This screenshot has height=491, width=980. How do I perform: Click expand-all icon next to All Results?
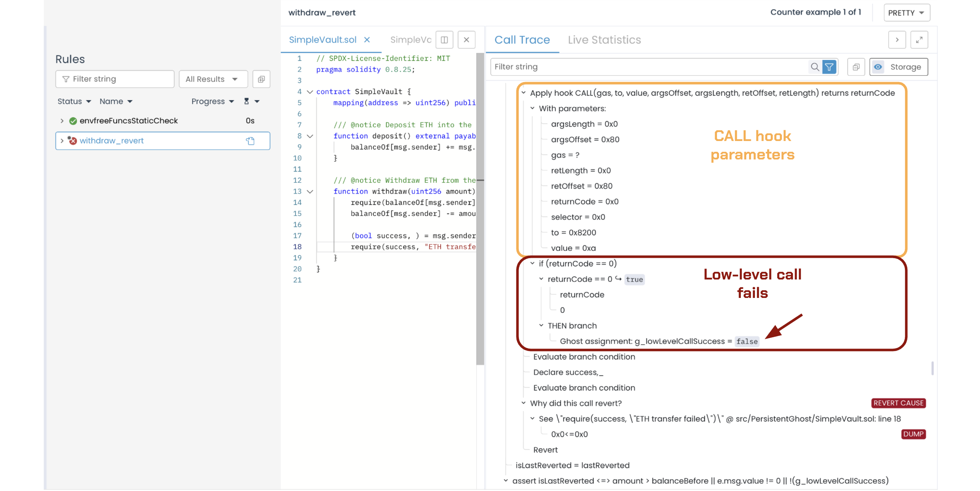tap(261, 79)
